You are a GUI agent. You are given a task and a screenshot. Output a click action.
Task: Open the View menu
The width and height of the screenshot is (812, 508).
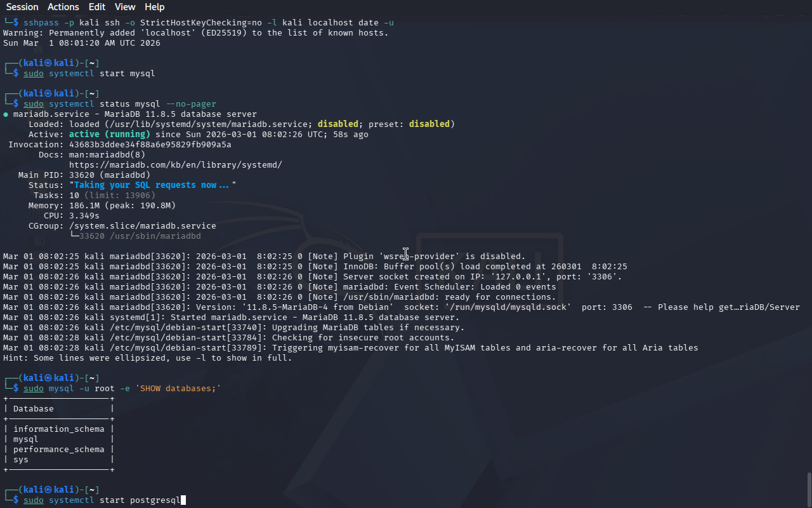(x=125, y=7)
